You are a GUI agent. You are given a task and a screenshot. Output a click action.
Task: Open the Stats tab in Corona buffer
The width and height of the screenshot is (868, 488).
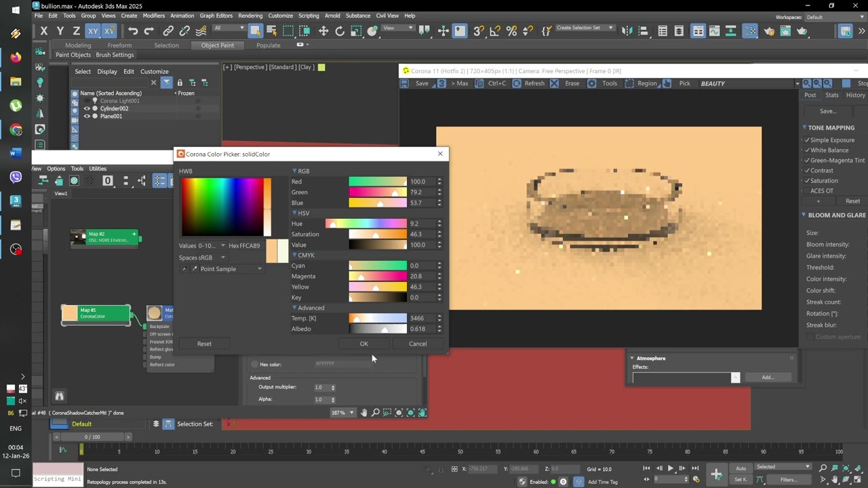pyautogui.click(x=832, y=96)
